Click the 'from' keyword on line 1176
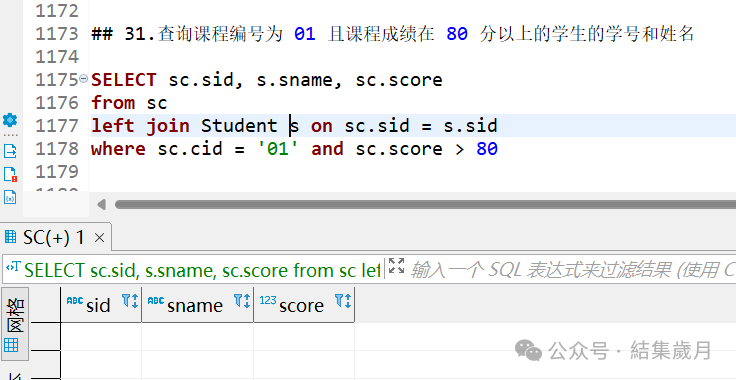Viewport: 736px width, 380px height. [x=113, y=103]
